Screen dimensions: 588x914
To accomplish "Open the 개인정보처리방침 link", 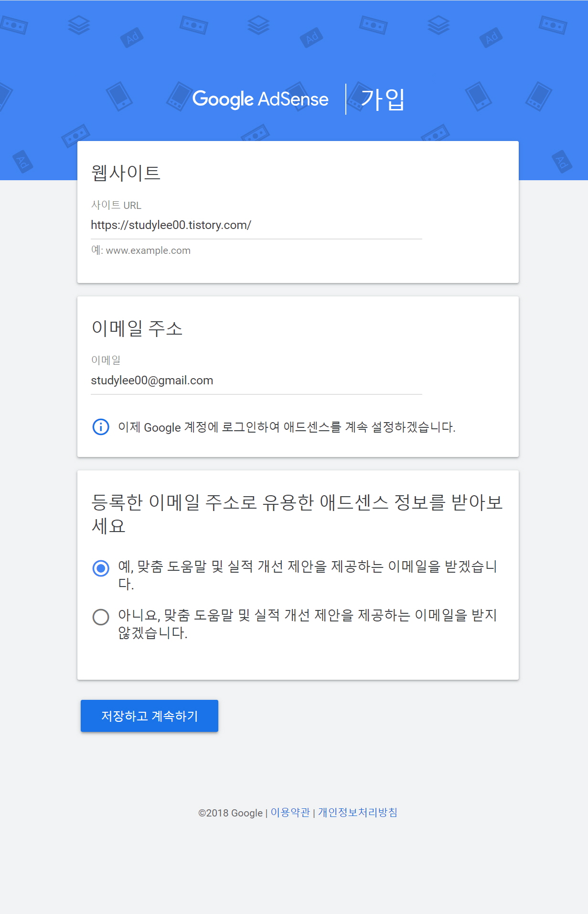I will 358,813.
